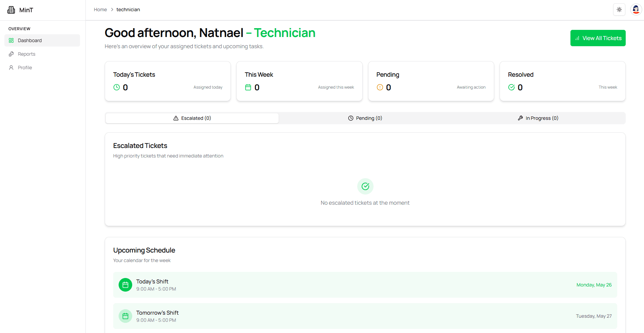Image resolution: width=644 pixels, height=333 pixels.
Task: Open the user avatar menu
Action: pyautogui.click(x=636, y=9)
